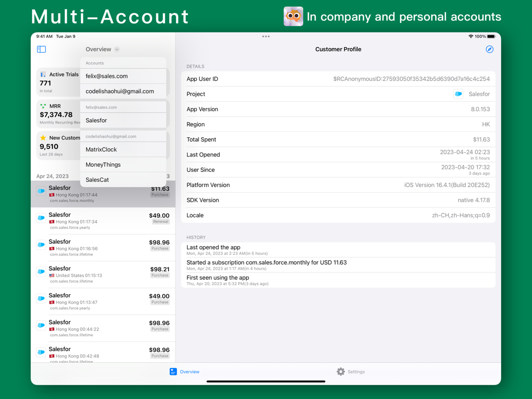Open the $49.00 Renewal transaction
This screenshot has height=399, width=532.
[103, 221]
